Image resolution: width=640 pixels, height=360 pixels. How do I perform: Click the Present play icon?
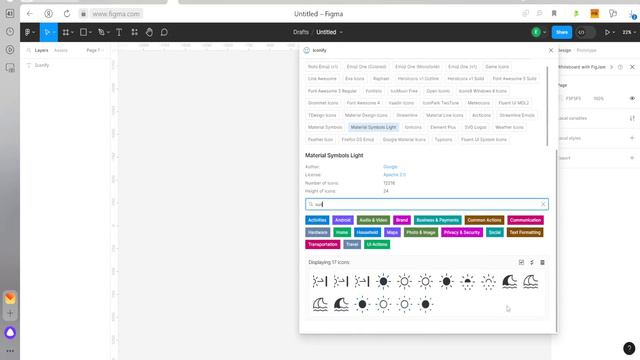click(x=607, y=32)
